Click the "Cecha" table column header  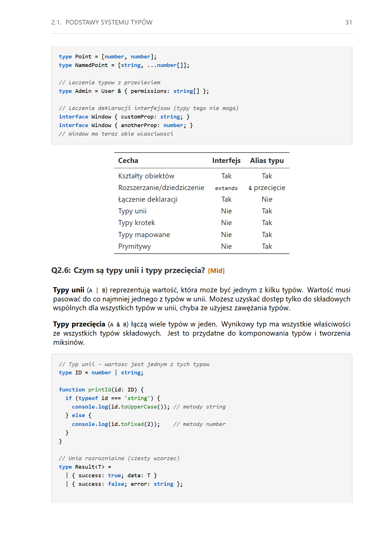128,161
